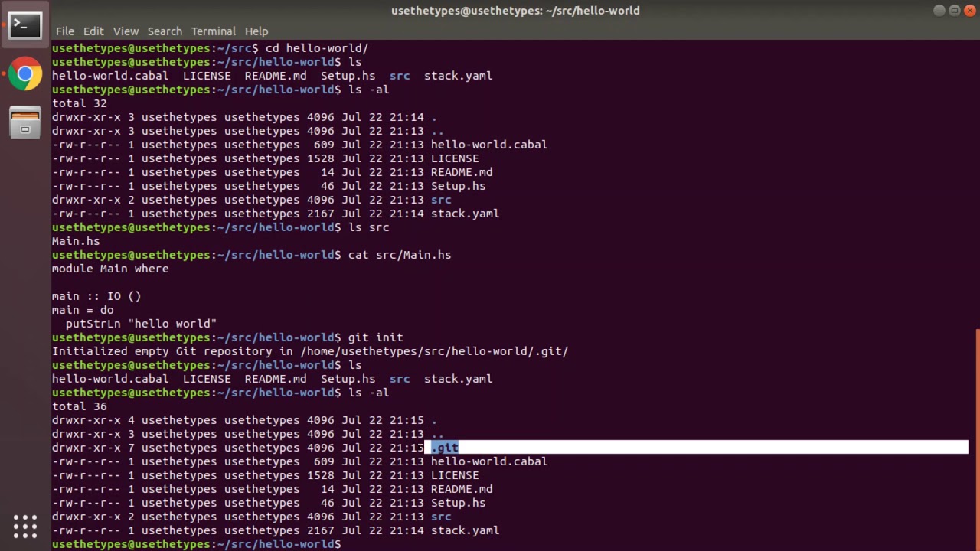Viewport: 980px width, 551px height.
Task: Open the Edit menu
Action: [x=93, y=31]
